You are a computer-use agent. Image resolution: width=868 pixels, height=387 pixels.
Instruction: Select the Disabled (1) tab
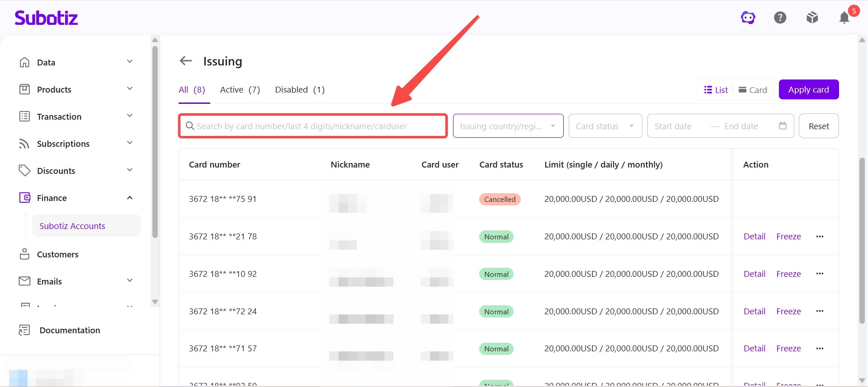point(300,89)
